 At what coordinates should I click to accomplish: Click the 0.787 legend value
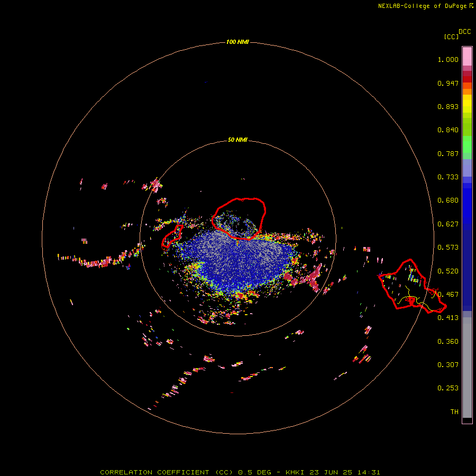[448, 153]
